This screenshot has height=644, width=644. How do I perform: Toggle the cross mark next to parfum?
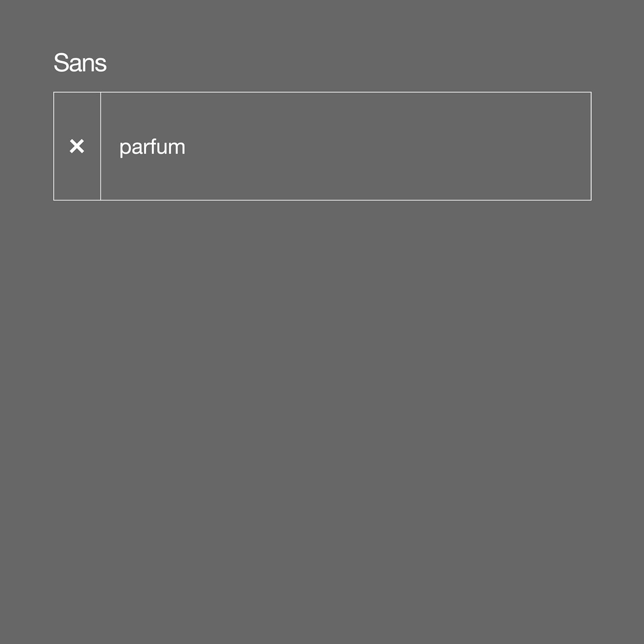point(77,146)
